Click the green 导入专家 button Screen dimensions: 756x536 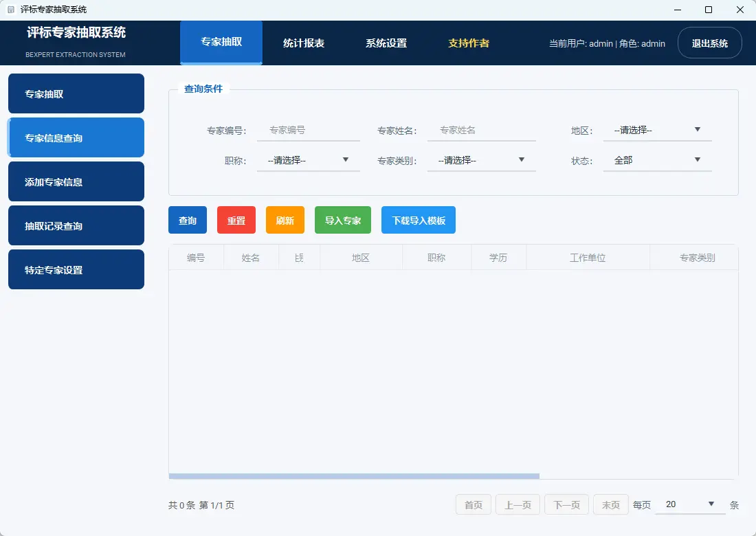343,221
